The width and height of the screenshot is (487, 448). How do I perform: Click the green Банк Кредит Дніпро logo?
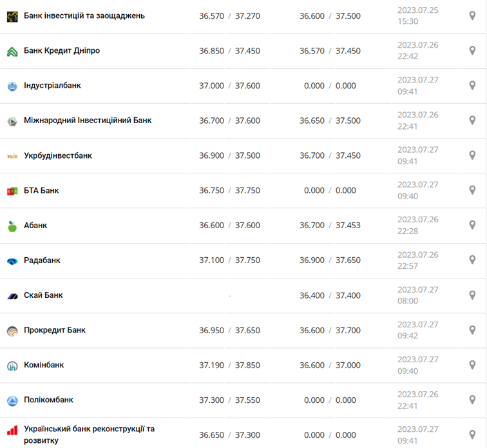click(x=12, y=51)
